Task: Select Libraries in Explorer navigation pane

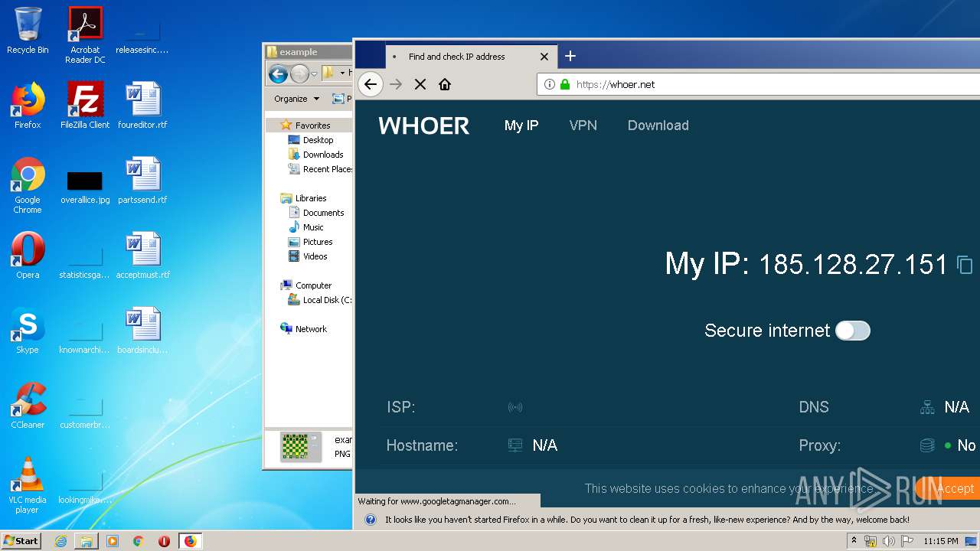Action: tap(304, 198)
